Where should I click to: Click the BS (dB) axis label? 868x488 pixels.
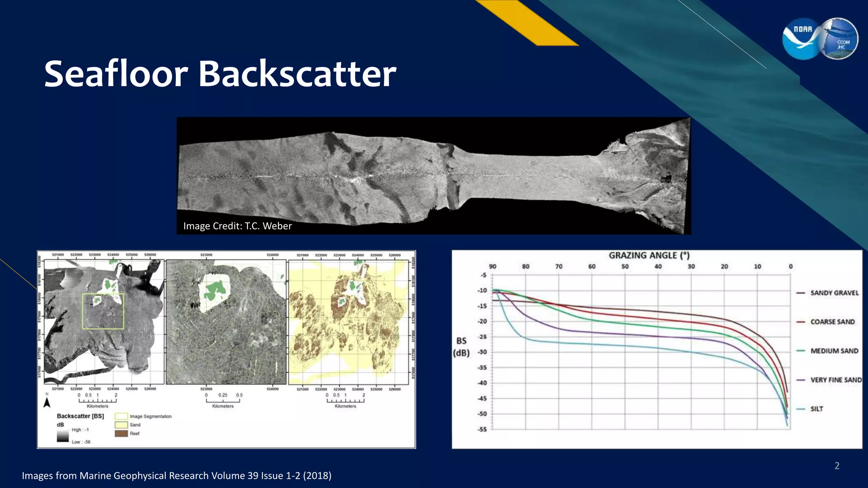pyautogui.click(x=461, y=347)
